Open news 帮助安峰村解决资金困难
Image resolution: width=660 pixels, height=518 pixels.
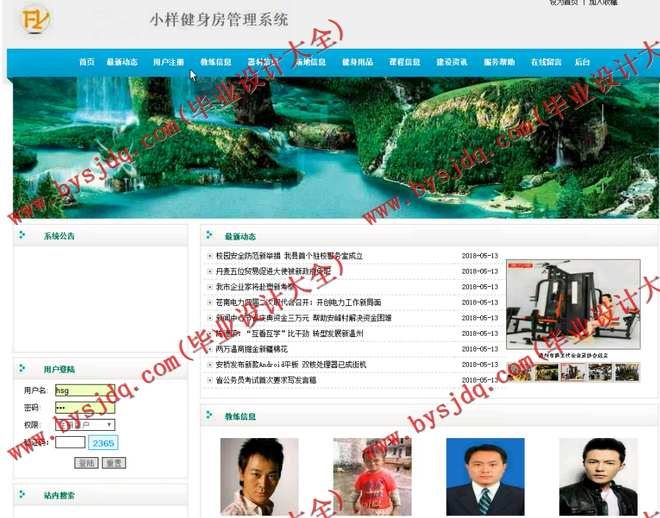303,318
